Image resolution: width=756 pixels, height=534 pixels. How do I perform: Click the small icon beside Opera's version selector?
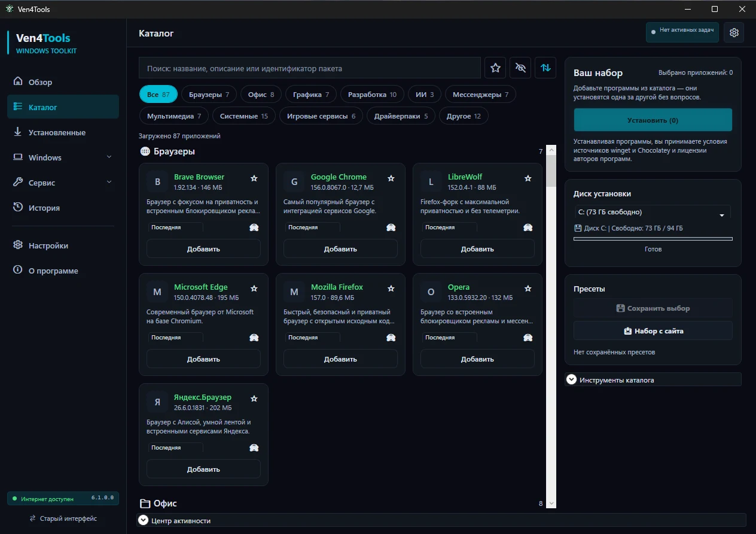point(528,338)
